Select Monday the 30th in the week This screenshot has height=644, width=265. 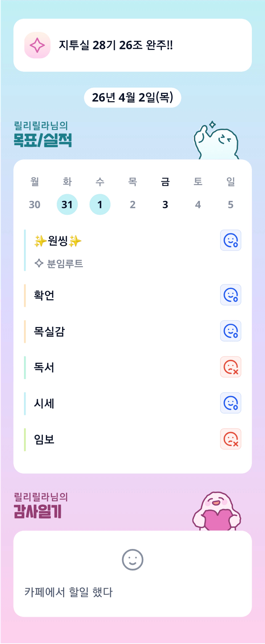pos(35,204)
